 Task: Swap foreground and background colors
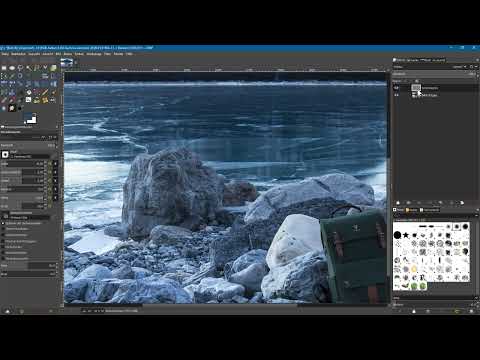click(x=34, y=114)
